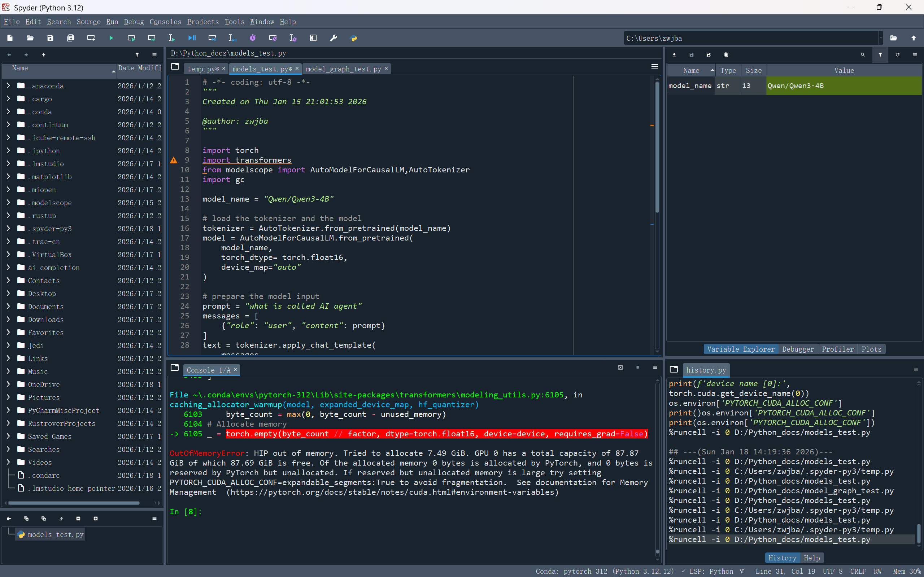Toggle search variables magnifier icon
This screenshot has height=577, width=924.
pos(863,55)
